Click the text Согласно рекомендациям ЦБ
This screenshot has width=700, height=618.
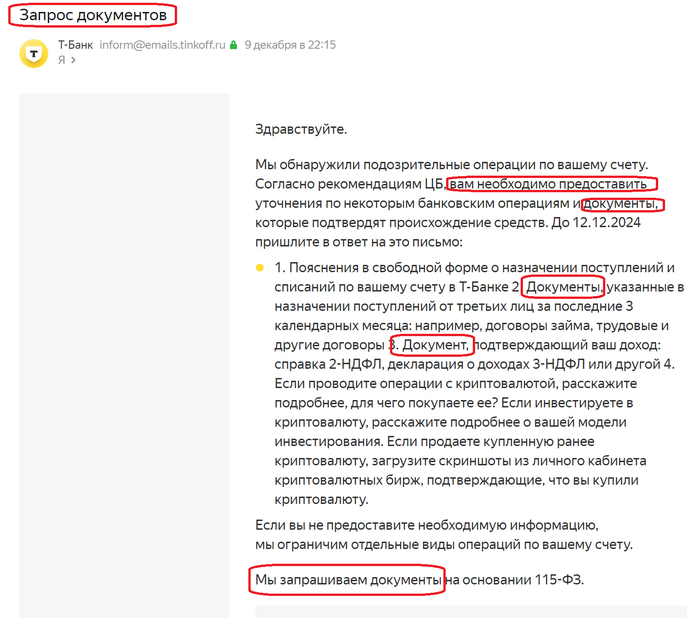[x=350, y=184]
